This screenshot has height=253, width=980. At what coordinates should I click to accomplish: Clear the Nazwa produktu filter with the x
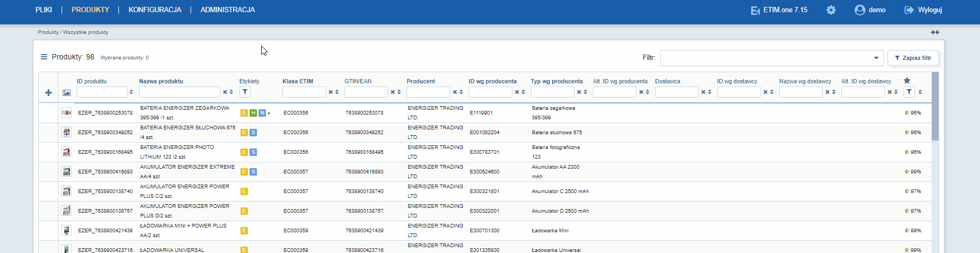pyautogui.click(x=225, y=92)
